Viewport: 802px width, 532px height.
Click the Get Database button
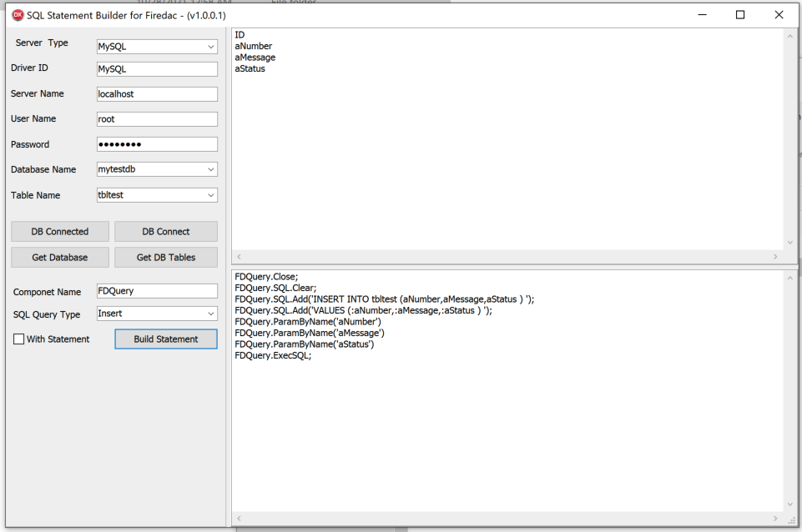pos(60,258)
